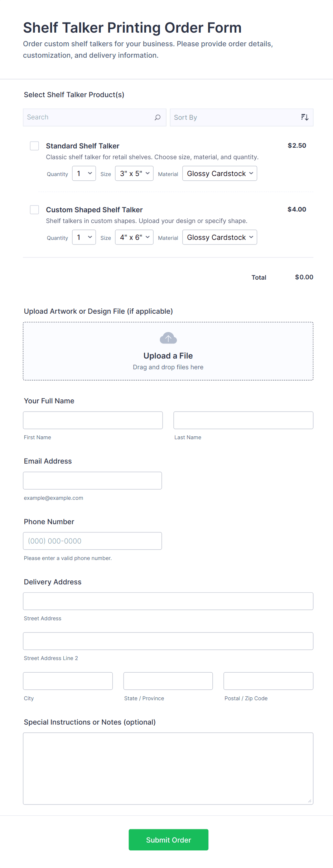The width and height of the screenshot is (333, 868).
Task: Open the Sort By menu
Action: tap(241, 117)
